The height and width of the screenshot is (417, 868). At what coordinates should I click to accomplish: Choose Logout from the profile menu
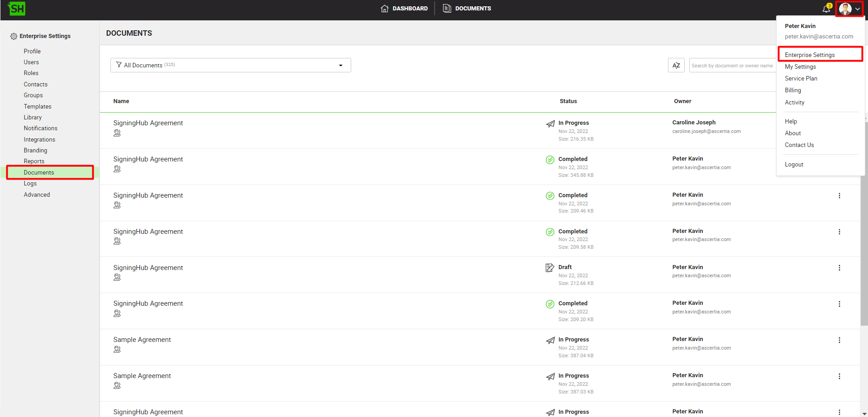[794, 164]
